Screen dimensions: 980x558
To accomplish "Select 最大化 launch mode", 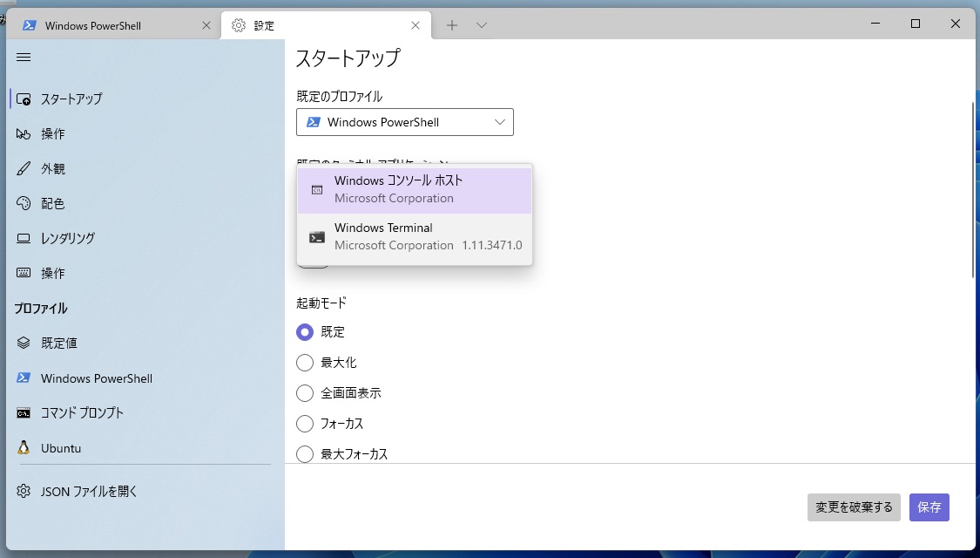I will 327,363.
